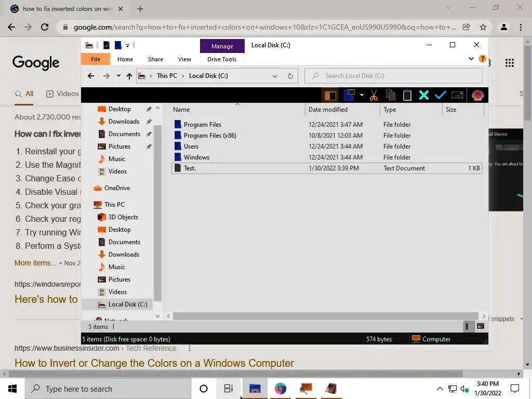532x399 pixels.
Task: Go forward in File Explorer
Action: (x=107, y=76)
